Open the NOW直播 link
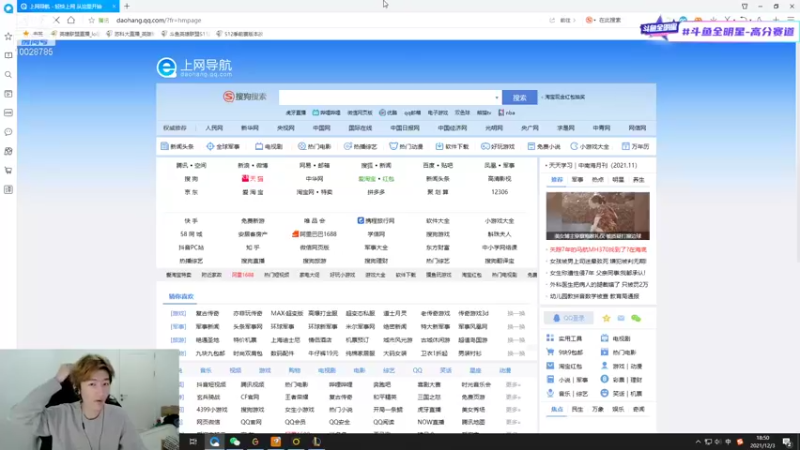Image resolution: width=800 pixels, height=450 pixels. coord(431,422)
